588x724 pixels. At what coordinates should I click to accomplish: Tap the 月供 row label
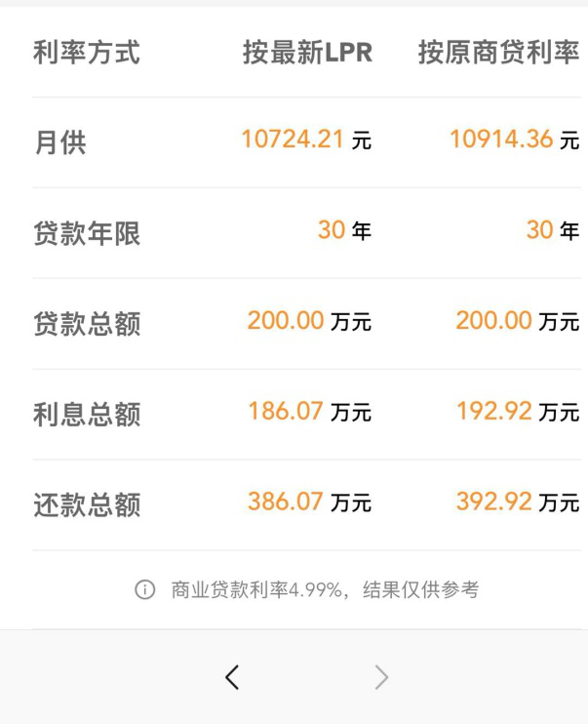60,142
